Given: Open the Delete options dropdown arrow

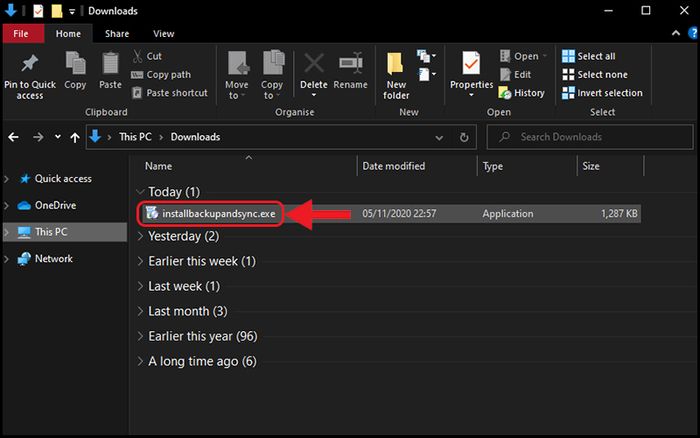Looking at the screenshot, I should pos(314,96).
